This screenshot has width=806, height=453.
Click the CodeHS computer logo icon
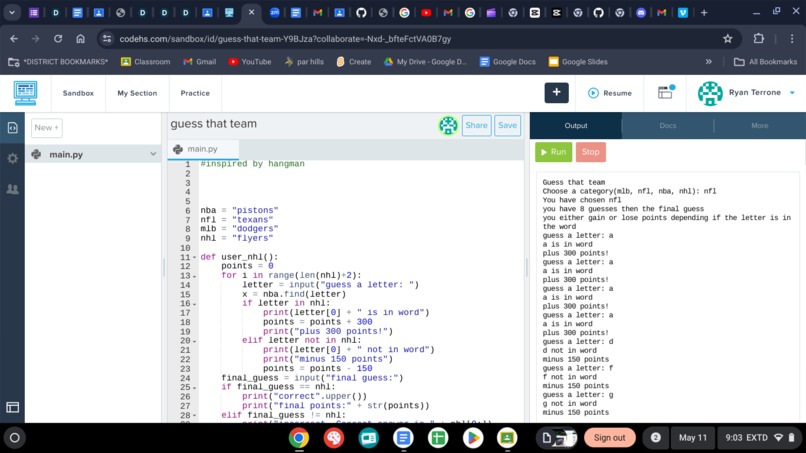(25, 93)
